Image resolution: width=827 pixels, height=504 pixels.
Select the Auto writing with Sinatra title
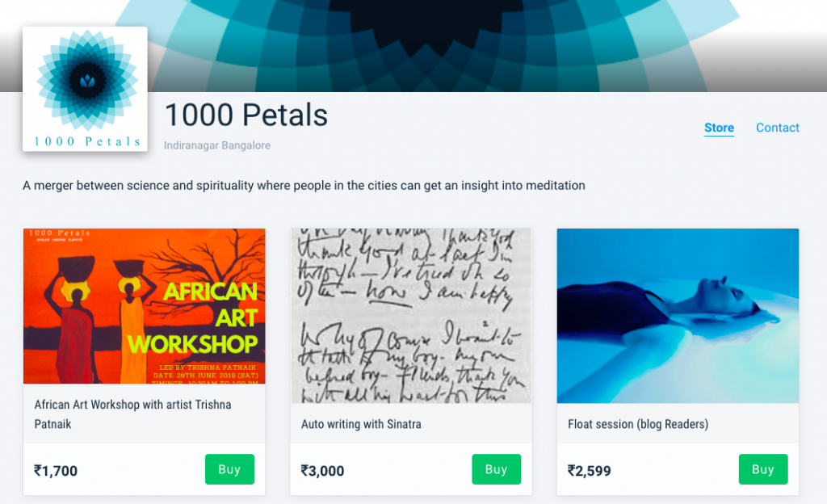coord(361,423)
